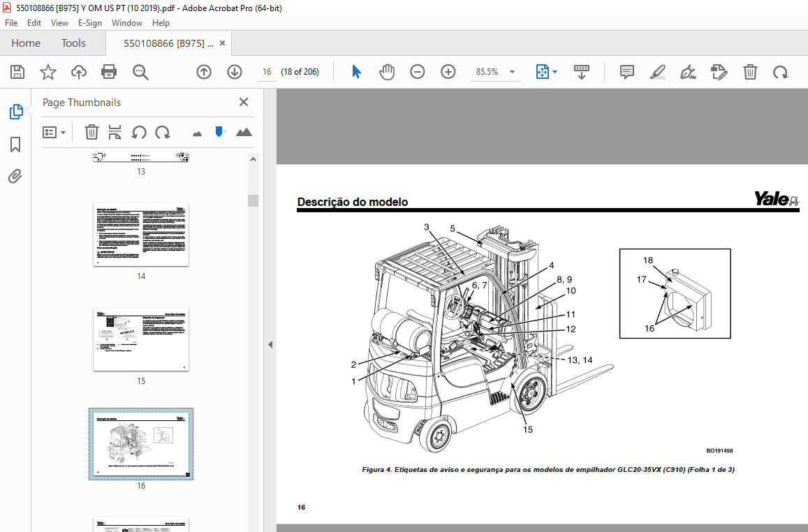Open the Bookmarks panel
Viewport: 808px width, 532px height.
15,145
